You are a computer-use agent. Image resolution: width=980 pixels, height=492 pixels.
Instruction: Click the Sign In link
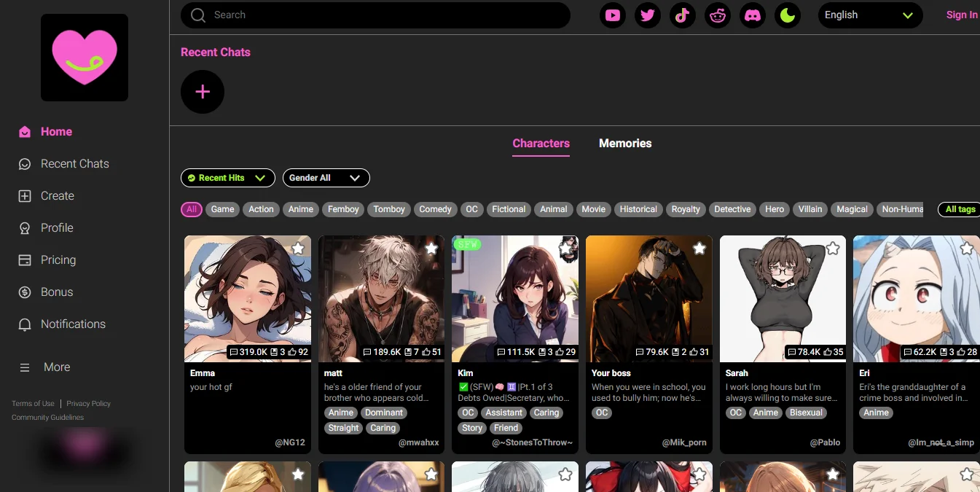(961, 15)
